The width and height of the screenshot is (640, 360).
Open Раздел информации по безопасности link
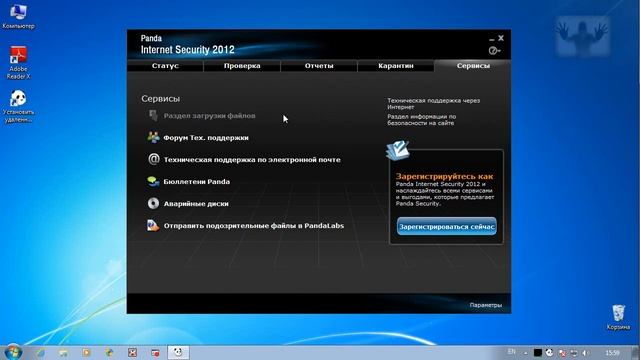pos(422,120)
